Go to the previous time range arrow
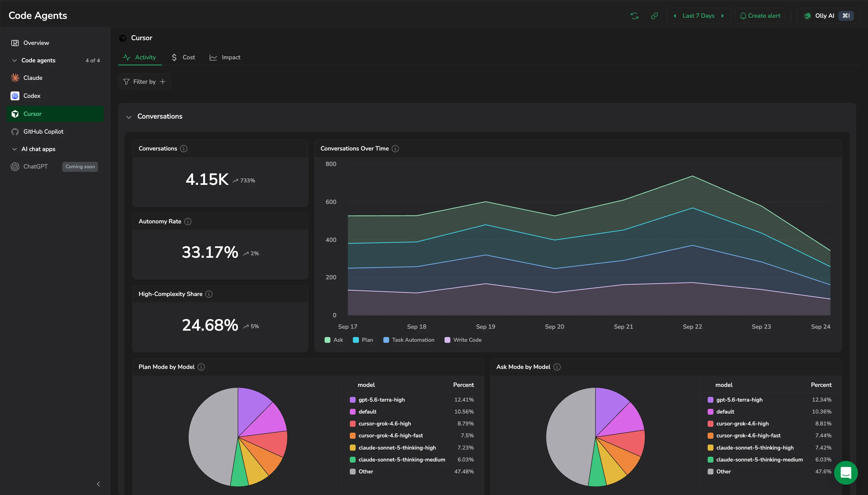Image resolution: width=868 pixels, height=495 pixels. click(675, 16)
